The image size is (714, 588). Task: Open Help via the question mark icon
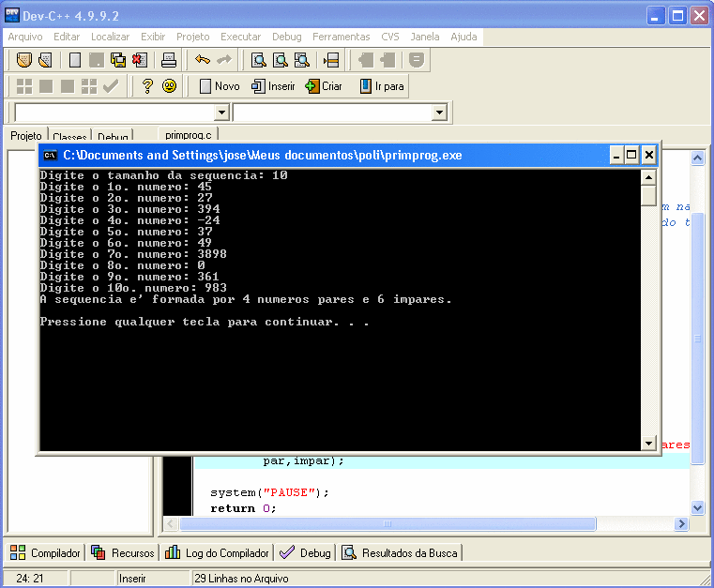[x=147, y=86]
